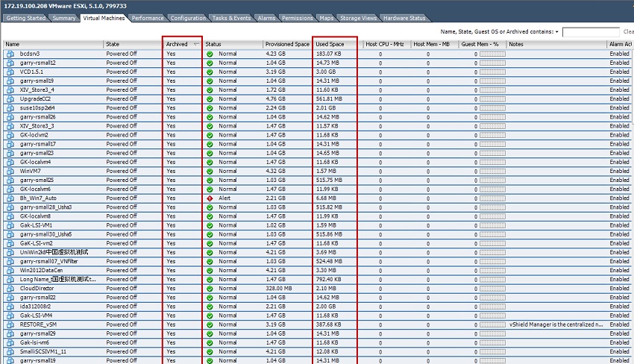Click green status icon in GK-loclvm2 row
Viewport: 634px width, 364px height.
pyautogui.click(x=210, y=136)
